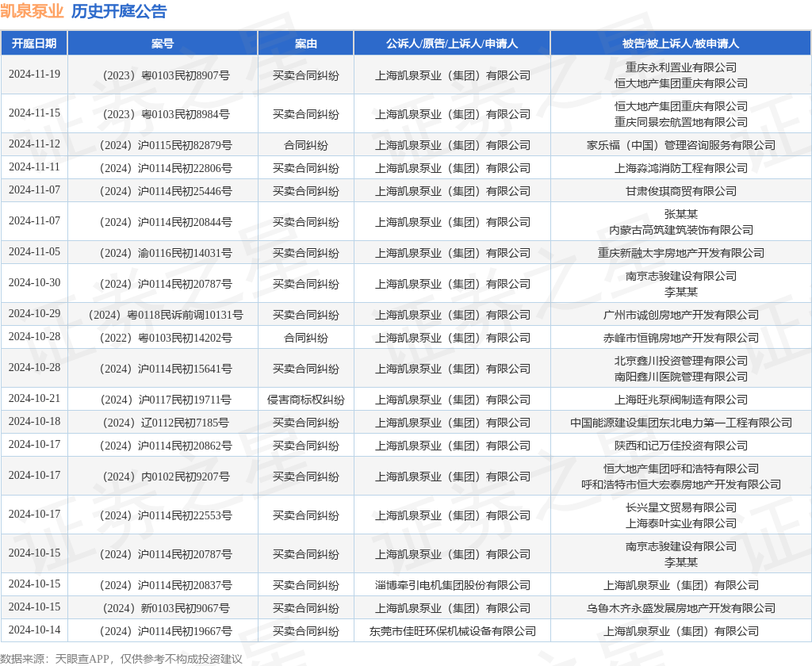Click defendant 北京鑫川投资管理有限公司
The image size is (812, 666).
(x=680, y=361)
